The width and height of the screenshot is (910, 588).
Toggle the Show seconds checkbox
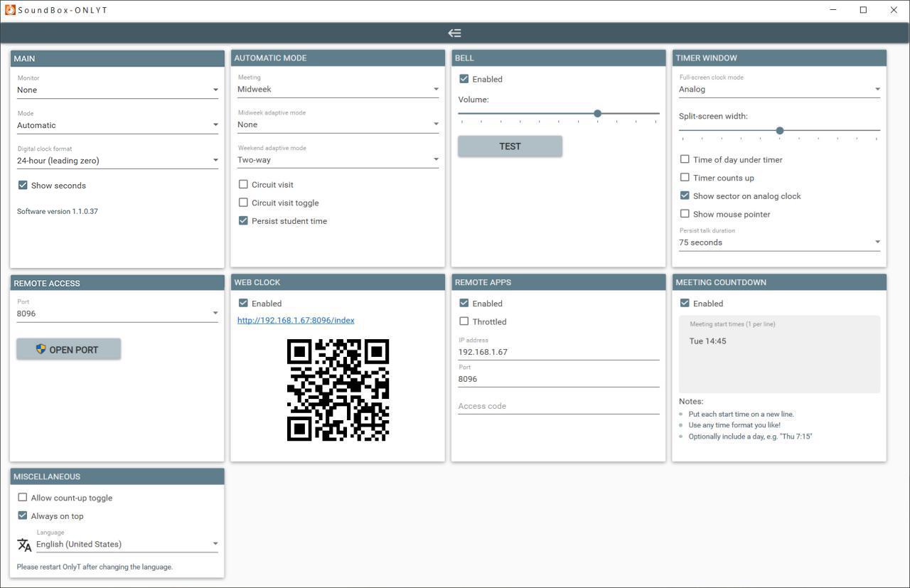tap(22, 185)
